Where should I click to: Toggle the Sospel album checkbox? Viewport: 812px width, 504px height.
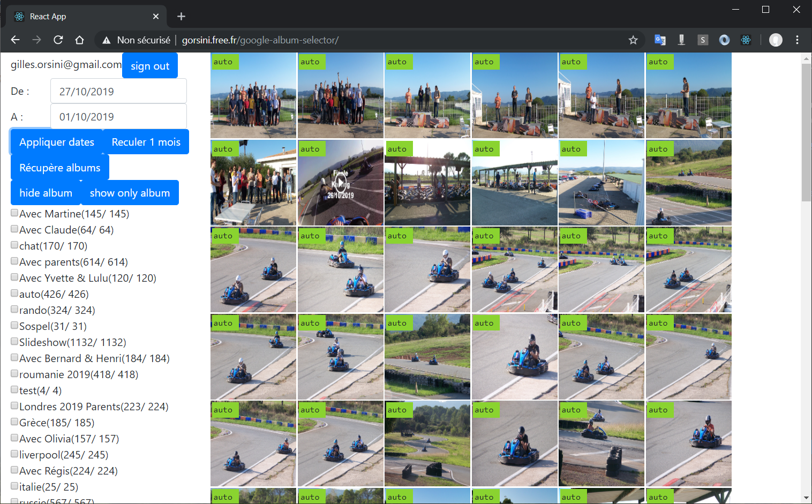click(x=14, y=325)
